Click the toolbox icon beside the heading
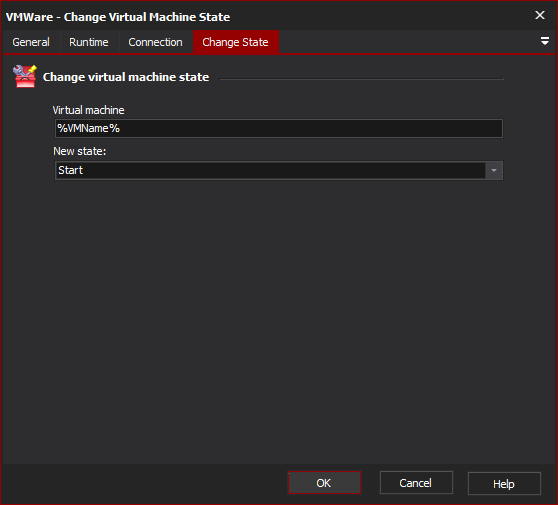 click(25, 76)
